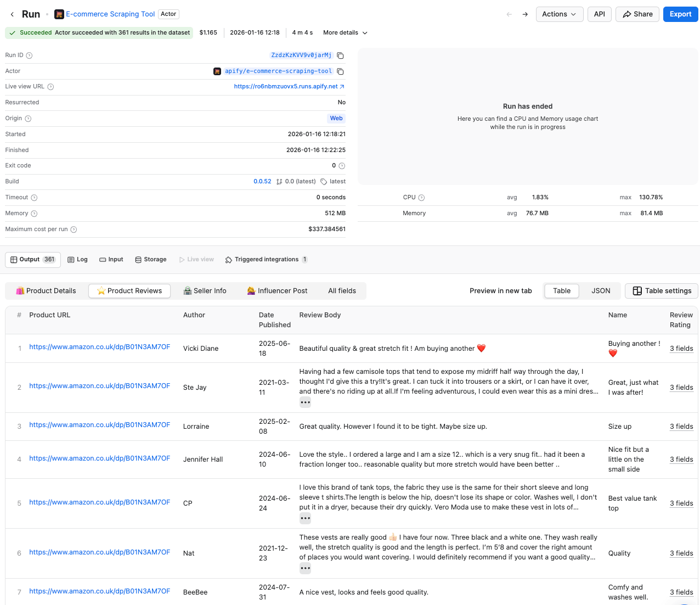This screenshot has width=700, height=605.
Task: Click the Export button
Action: click(x=680, y=14)
